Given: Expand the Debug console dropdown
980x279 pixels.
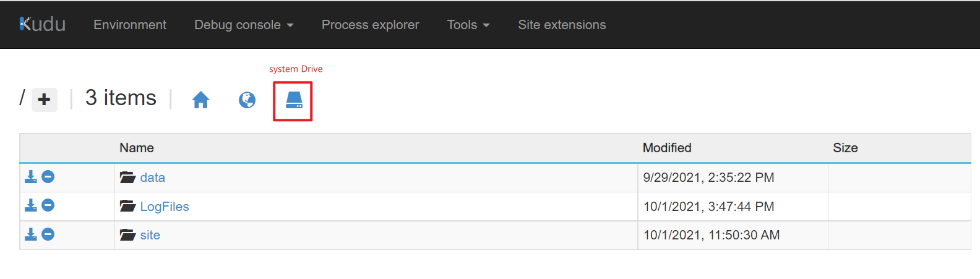Looking at the screenshot, I should [x=244, y=25].
